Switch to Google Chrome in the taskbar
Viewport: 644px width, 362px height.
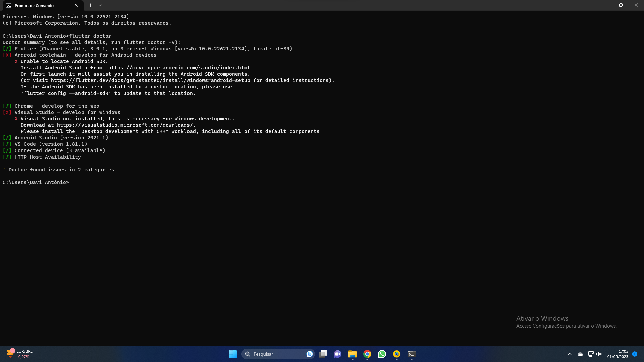coord(367,354)
